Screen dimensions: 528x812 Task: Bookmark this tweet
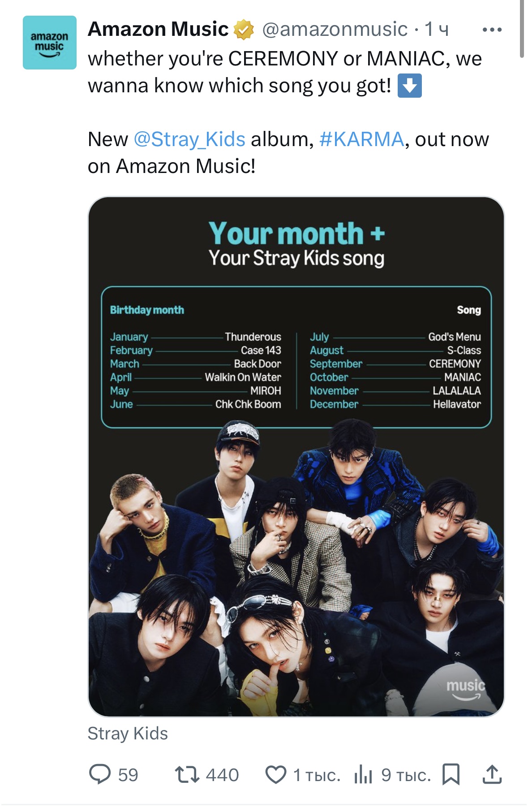[451, 774]
